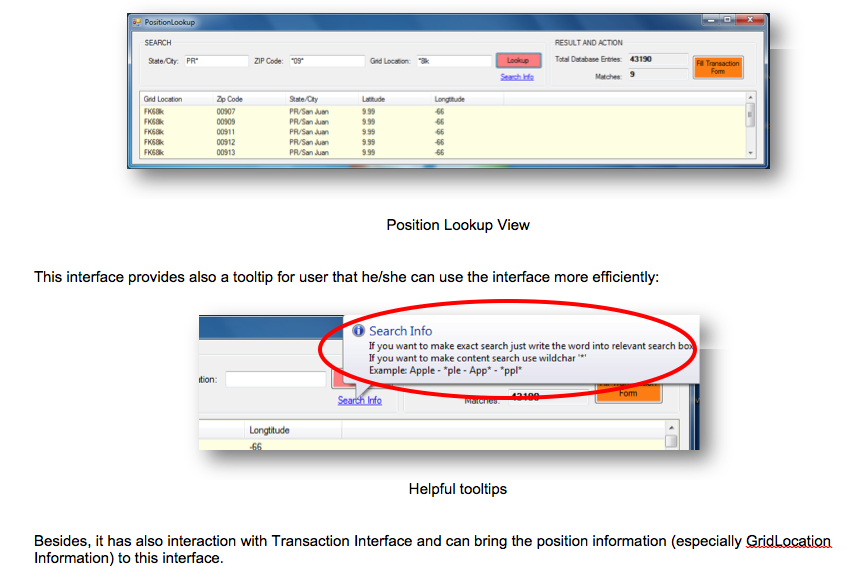The height and width of the screenshot is (584, 861).
Task: Open the Search Info link under Lookup
Action: [x=516, y=77]
